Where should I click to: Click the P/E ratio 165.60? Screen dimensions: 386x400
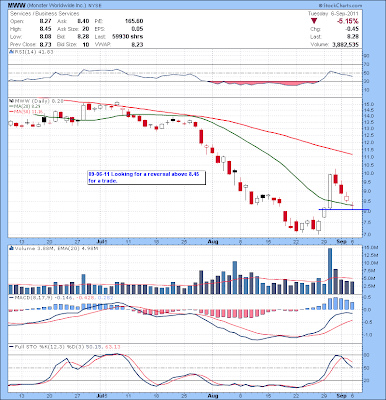(134, 21)
